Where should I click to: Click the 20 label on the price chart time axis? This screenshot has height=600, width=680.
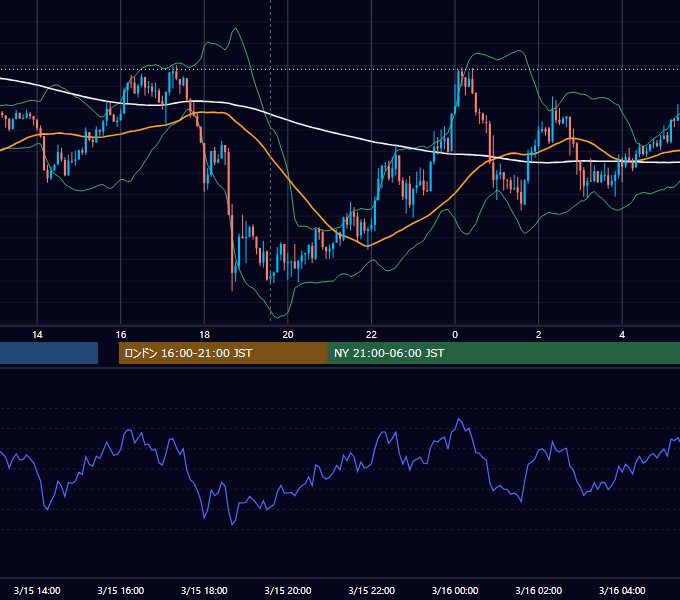pos(288,335)
